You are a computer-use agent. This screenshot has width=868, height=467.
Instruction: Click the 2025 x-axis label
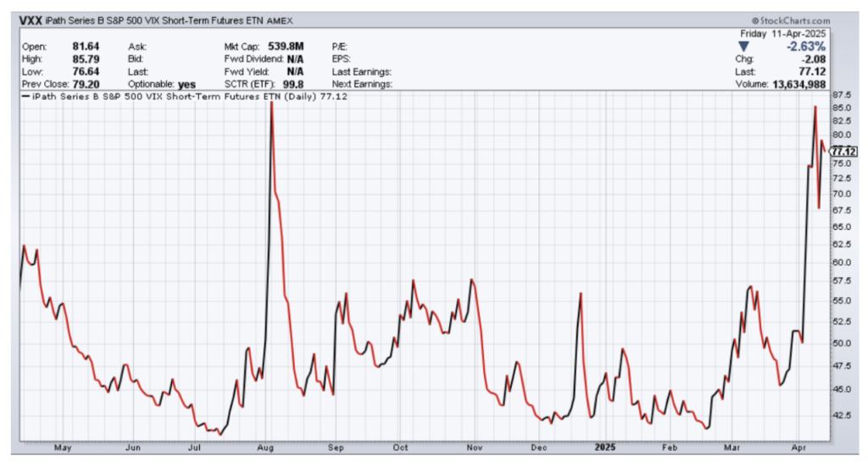pyautogui.click(x=605, y=447)
